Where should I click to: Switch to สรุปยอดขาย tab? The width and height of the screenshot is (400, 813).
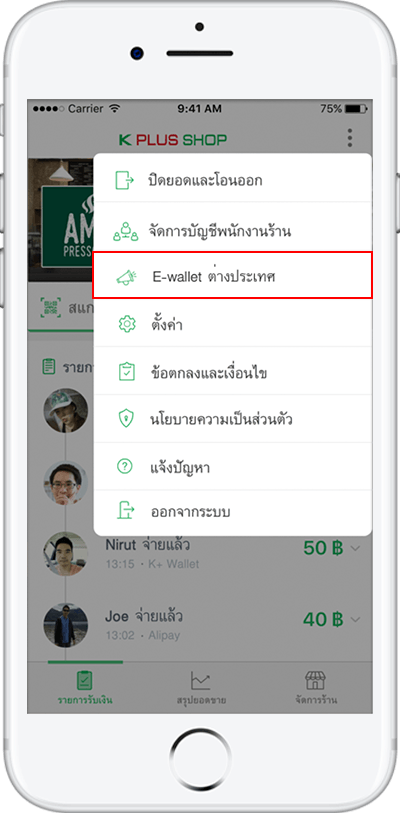pyautogui.click(x=201, y=688)
